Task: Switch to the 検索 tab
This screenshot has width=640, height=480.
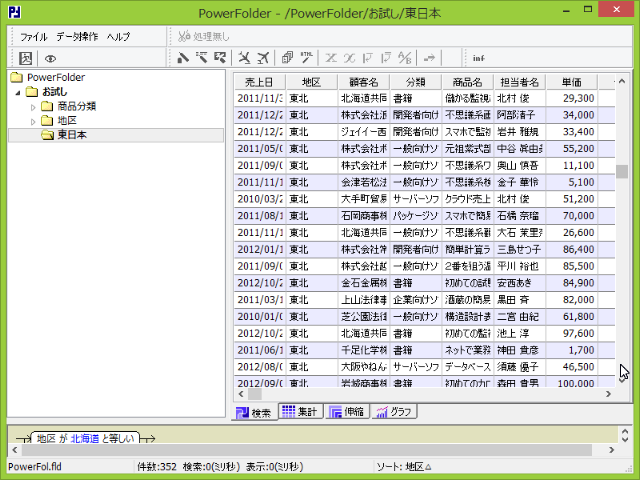Action: (254, 412)
